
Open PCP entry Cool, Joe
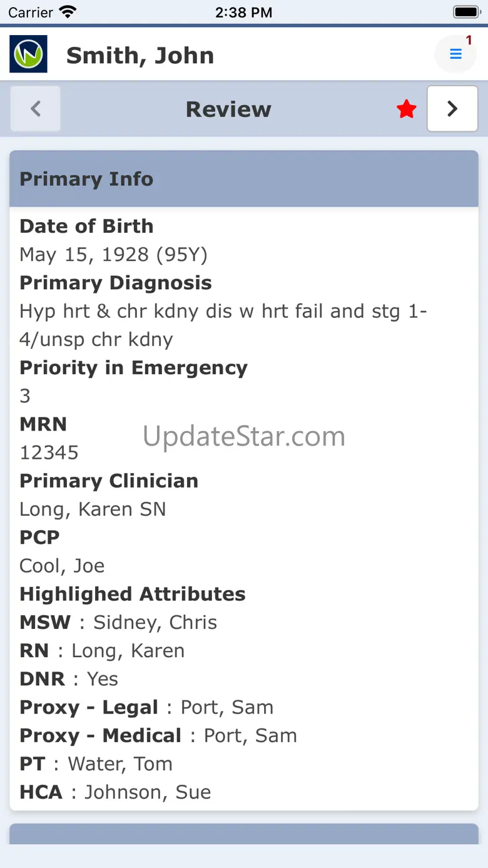[x=62, y=566]
